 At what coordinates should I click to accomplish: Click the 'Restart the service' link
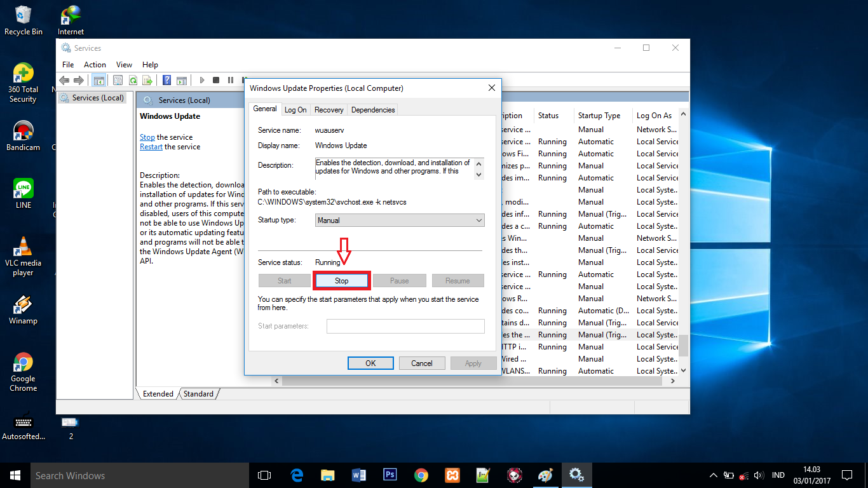click(151, 146)
